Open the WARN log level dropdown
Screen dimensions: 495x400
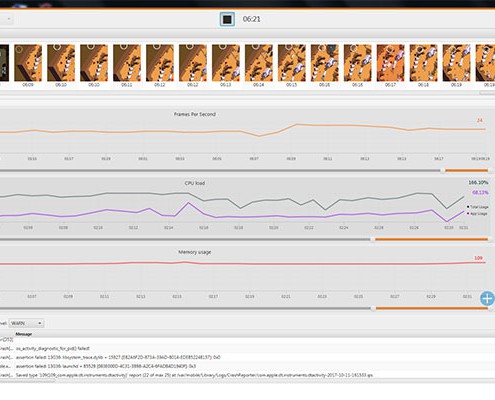point(26,323)
